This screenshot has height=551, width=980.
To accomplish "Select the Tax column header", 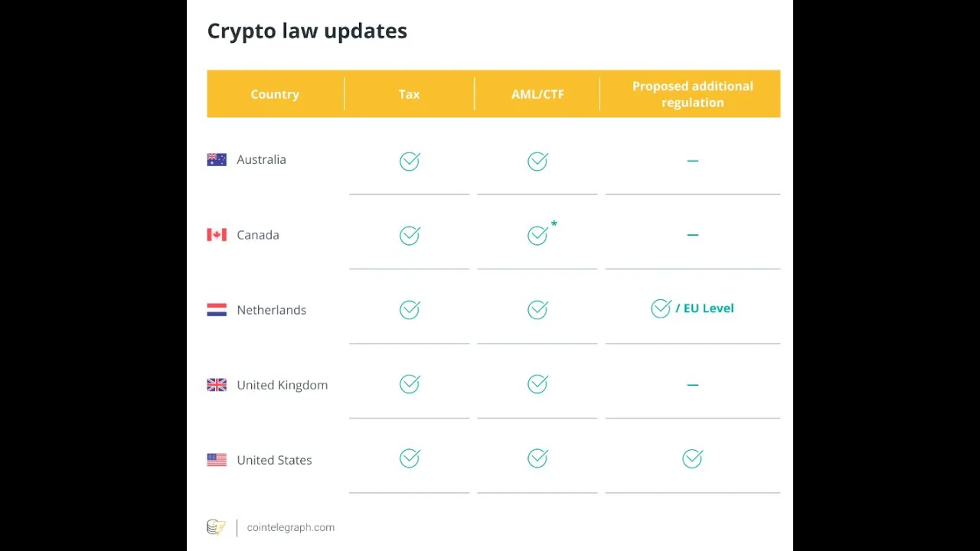I will 409,94.
